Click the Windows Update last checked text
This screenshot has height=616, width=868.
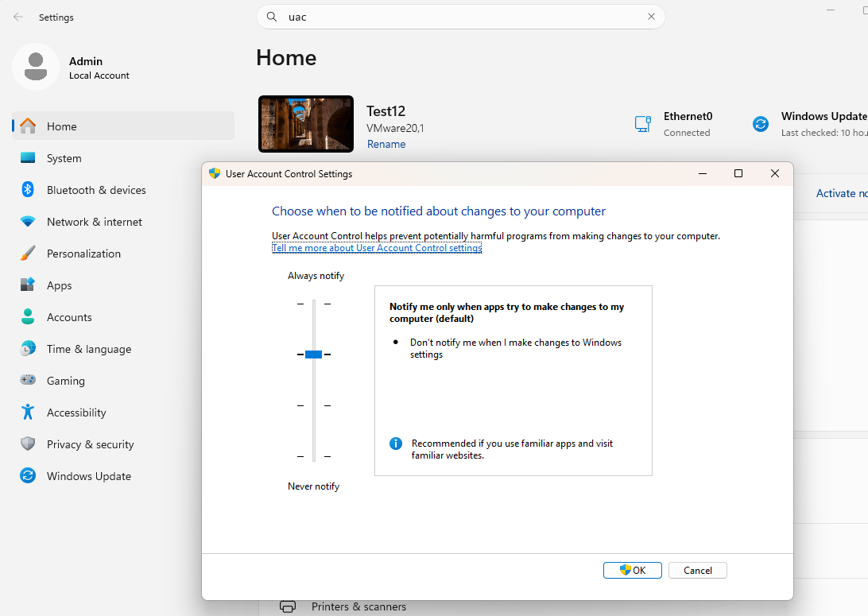(824, 133)
